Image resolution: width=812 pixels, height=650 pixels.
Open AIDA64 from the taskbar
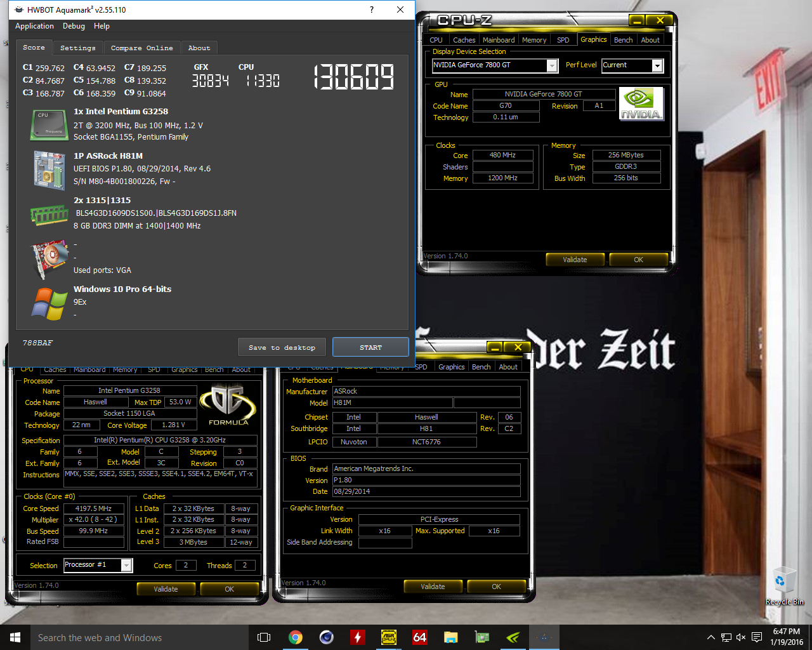tap(420, 637)
